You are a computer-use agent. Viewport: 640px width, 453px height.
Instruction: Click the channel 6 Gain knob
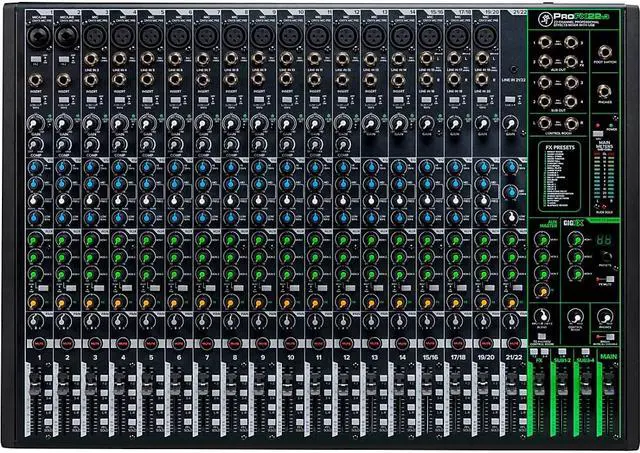tap(175, 123)
